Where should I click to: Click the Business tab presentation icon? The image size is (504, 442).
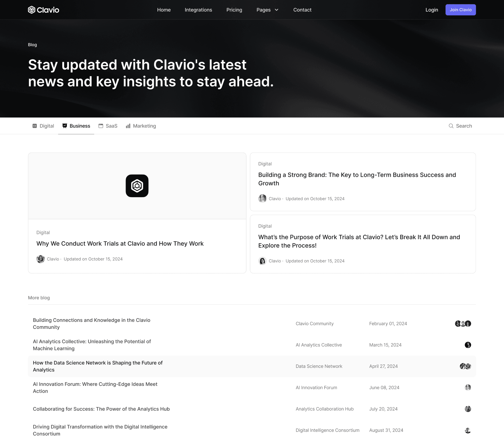point(65,126)
